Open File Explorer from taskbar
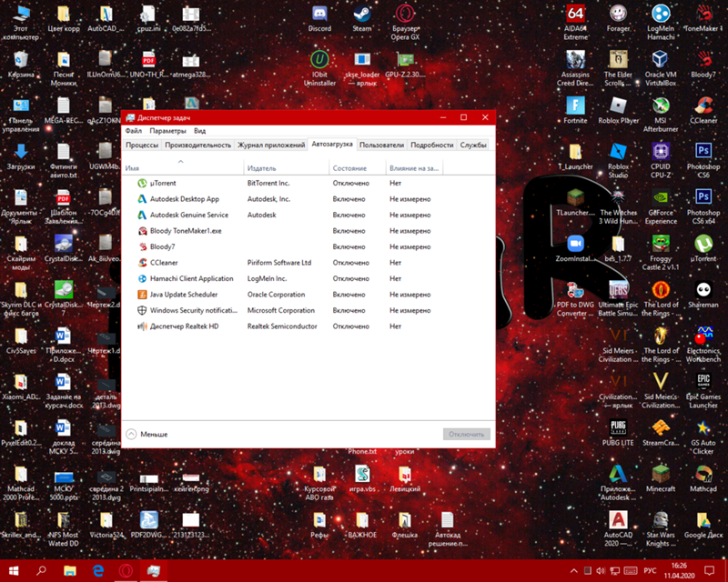Image resolution: width=728 pixels, height=582 pixels. [x=70, y=570]
